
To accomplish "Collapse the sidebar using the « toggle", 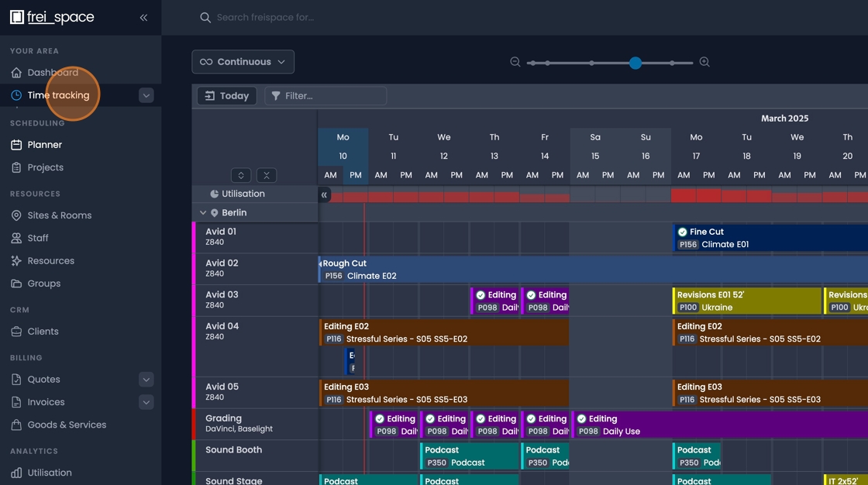I will tap(143, 16).
